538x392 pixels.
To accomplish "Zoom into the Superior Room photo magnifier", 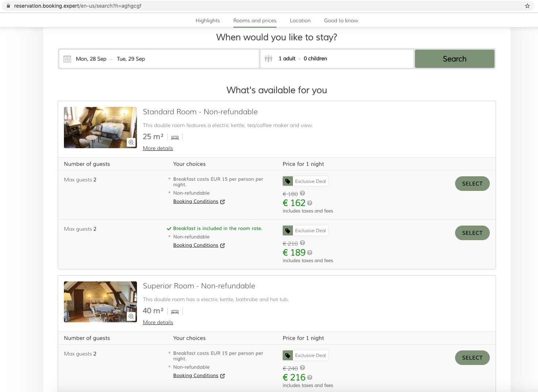I will [x=131, y=316].
